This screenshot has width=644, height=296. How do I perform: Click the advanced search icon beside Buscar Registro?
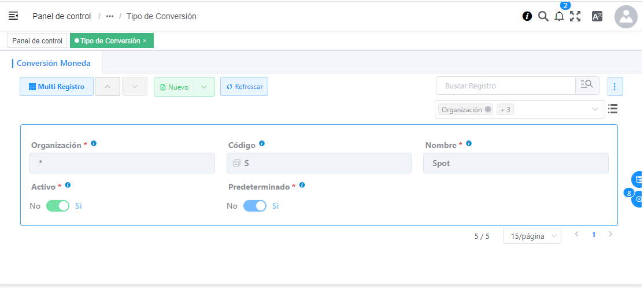point(587,86)
